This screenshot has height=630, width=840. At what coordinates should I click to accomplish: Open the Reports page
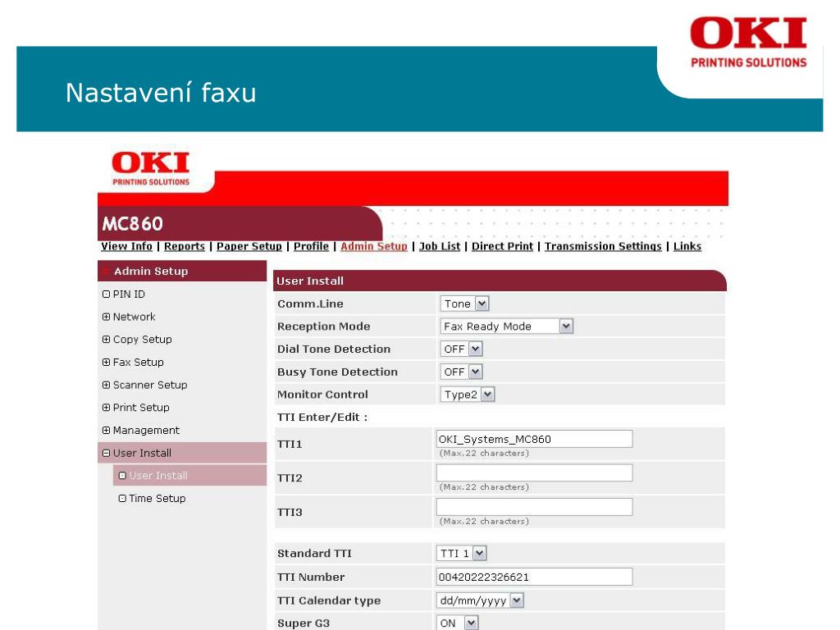[x=185, y=246]
